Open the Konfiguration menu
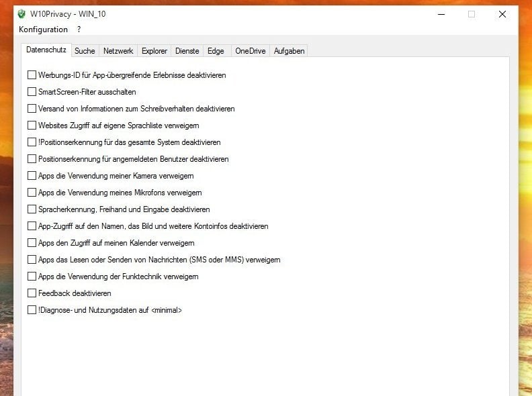 click(43, 30)
